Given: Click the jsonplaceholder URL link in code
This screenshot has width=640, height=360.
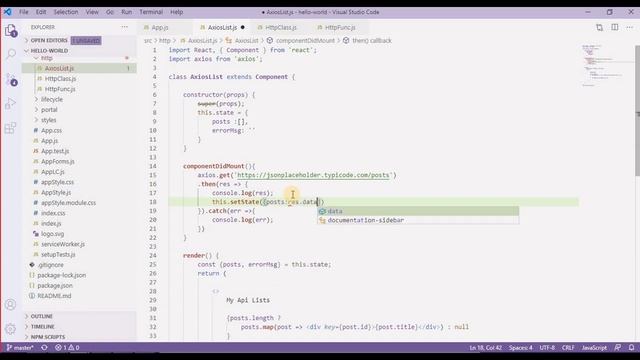Looking at the screenshot, I should pyautogui.click(x=313, y=175).
